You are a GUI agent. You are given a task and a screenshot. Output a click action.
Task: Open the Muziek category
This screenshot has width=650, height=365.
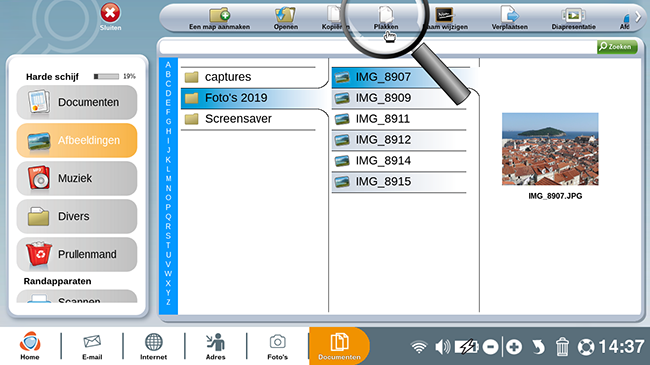[77, 178]
